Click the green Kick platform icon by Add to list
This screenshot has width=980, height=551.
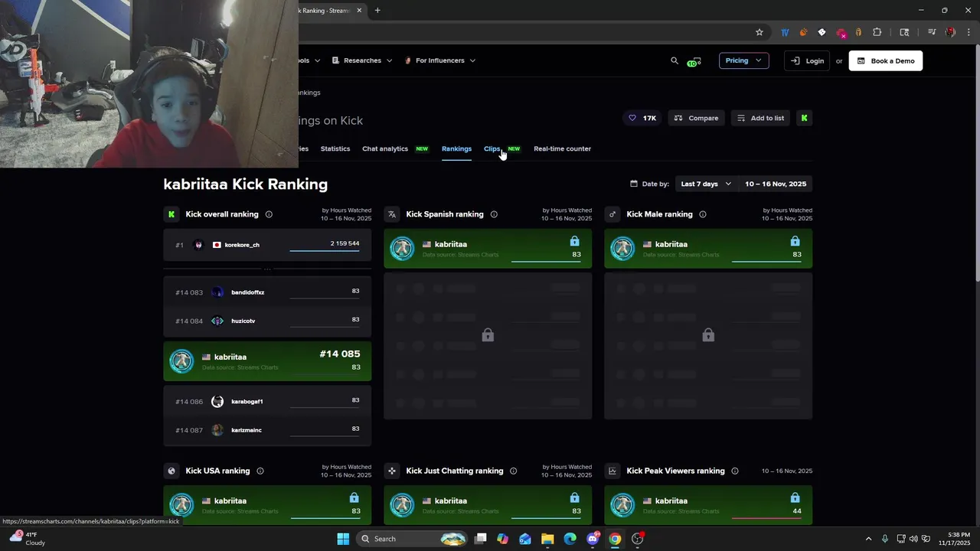click(804, 118)
